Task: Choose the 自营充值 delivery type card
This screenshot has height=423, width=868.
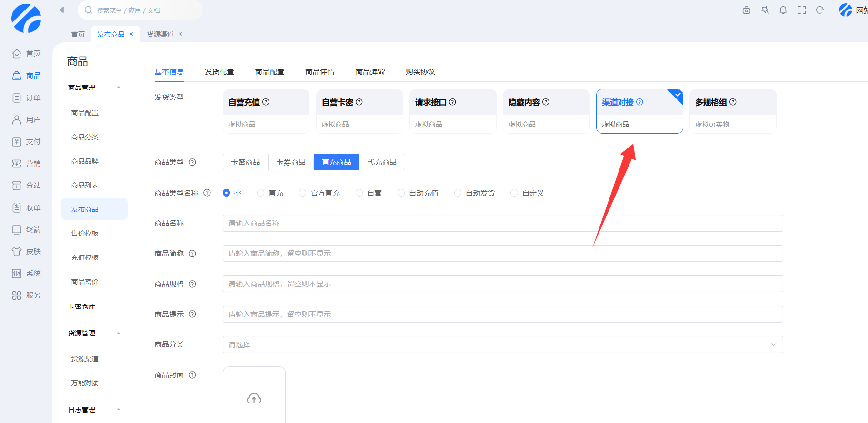Action: coord(266,111)
